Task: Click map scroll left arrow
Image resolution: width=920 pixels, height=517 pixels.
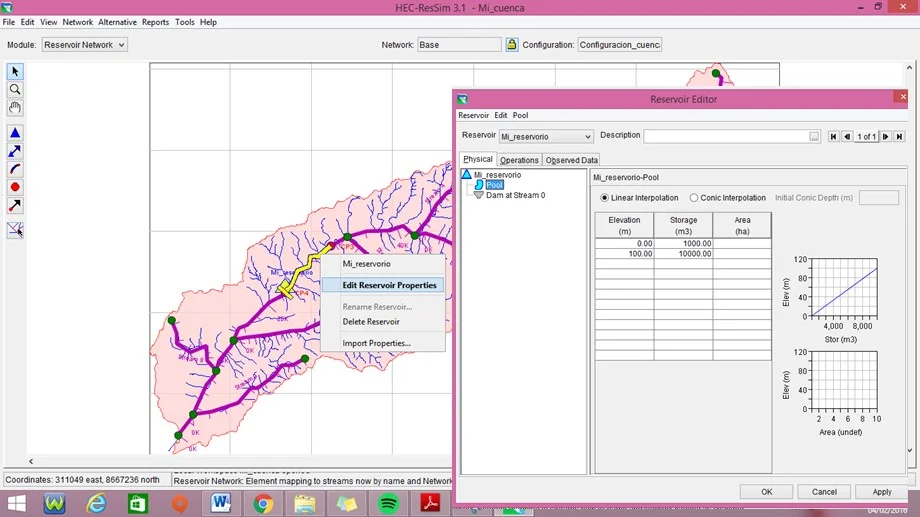Action: (x=31, y=462)
